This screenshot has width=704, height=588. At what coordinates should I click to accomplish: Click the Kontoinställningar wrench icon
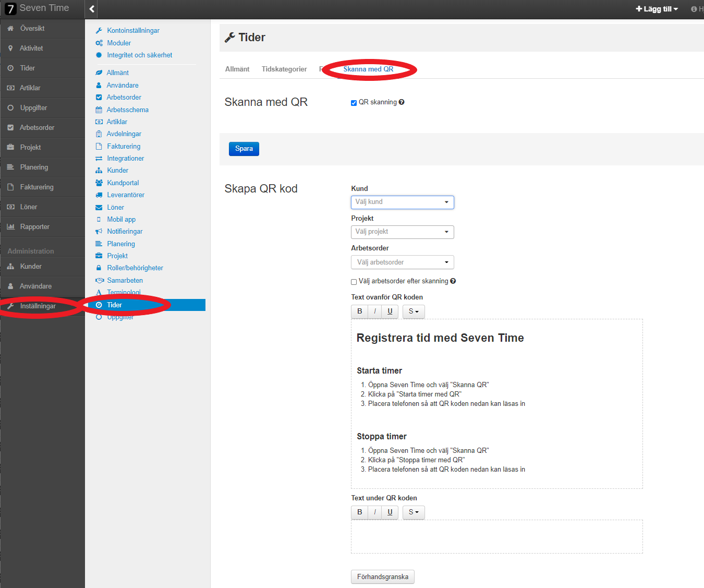tap(99, 31)
